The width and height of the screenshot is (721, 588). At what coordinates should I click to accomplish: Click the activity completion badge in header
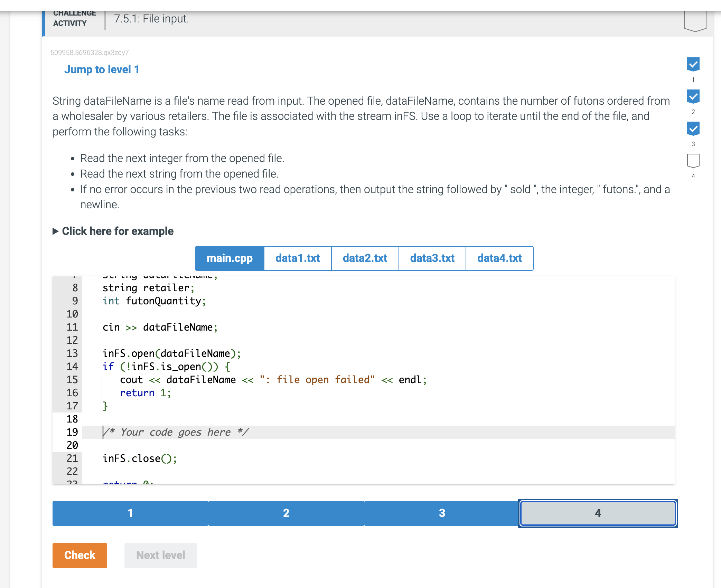[x=695, y=21]
